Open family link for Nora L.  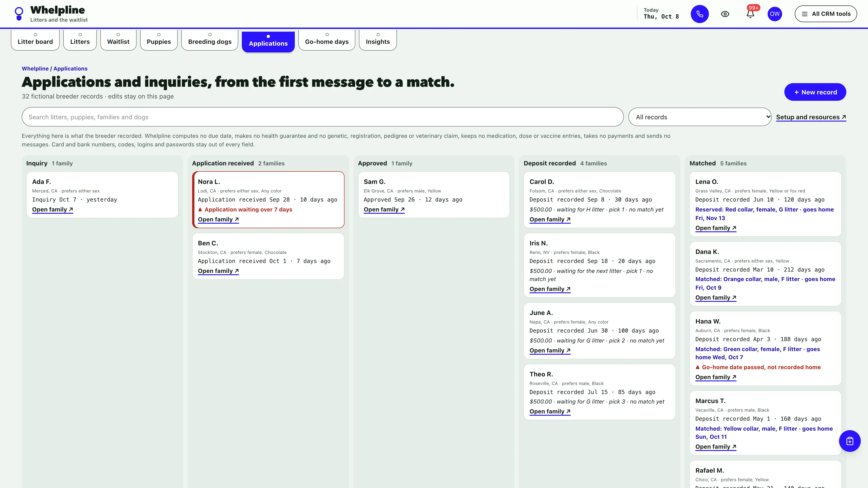[x=218, y=220]
